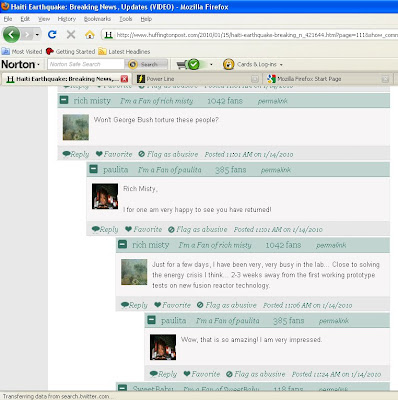
Task: Click the '1042 fans' count on fusion comment
Action: coord(283,245)
